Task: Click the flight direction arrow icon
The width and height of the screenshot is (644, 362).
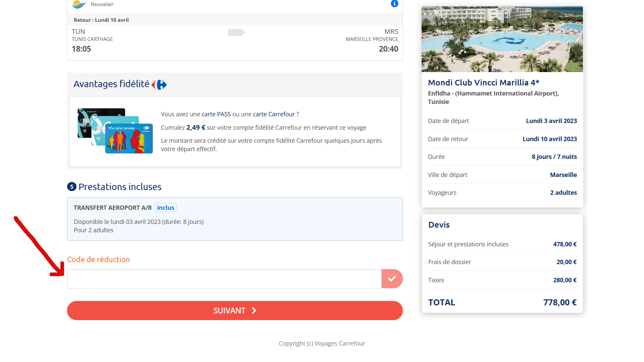Action: [x=236, y=33]
